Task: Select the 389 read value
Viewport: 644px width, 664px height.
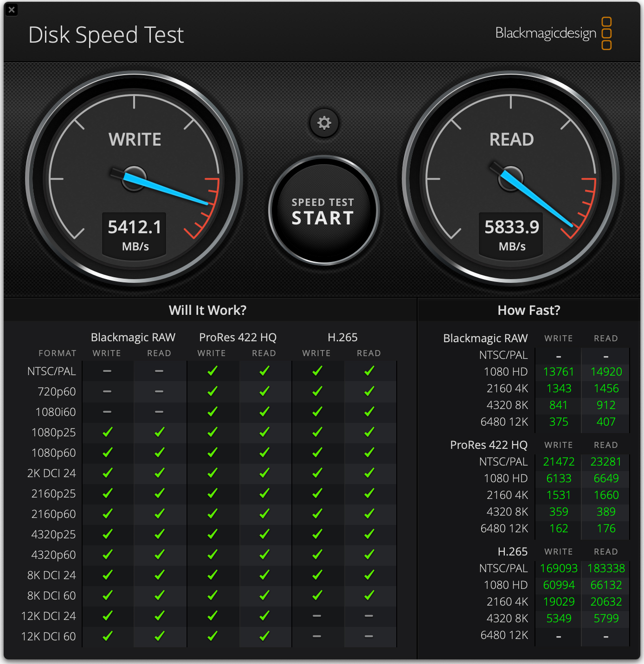Action: [606, 512]
